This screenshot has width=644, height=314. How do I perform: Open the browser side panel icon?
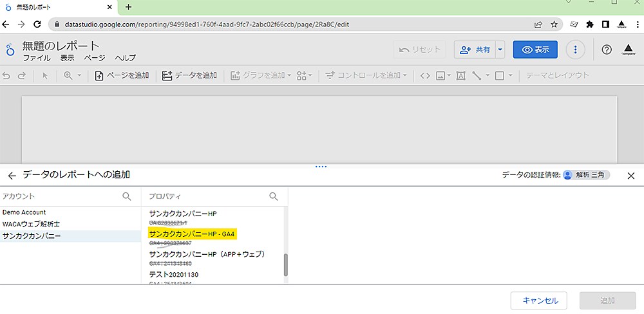(x=605, y=24)
